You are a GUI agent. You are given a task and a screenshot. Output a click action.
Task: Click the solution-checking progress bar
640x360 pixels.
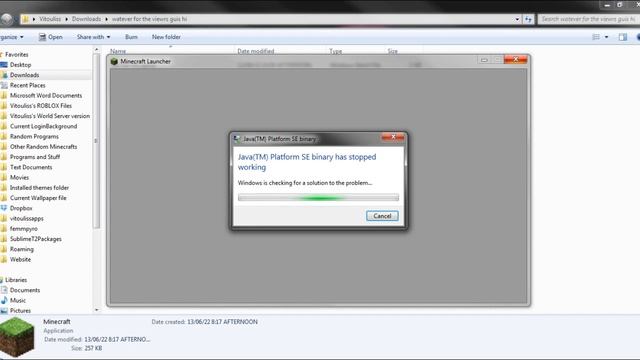[x=318, y=198]
